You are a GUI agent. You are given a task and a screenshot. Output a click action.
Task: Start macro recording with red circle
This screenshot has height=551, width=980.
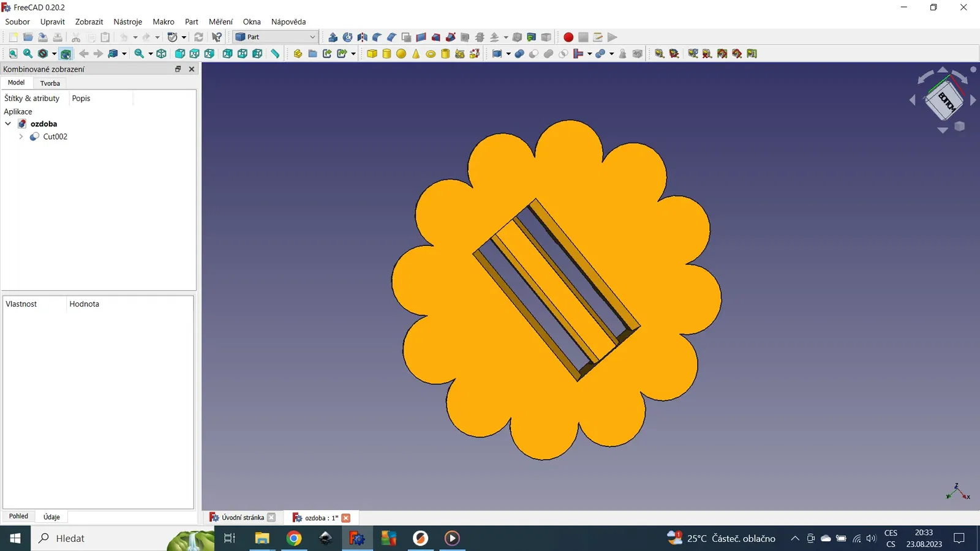pos(568,37)
